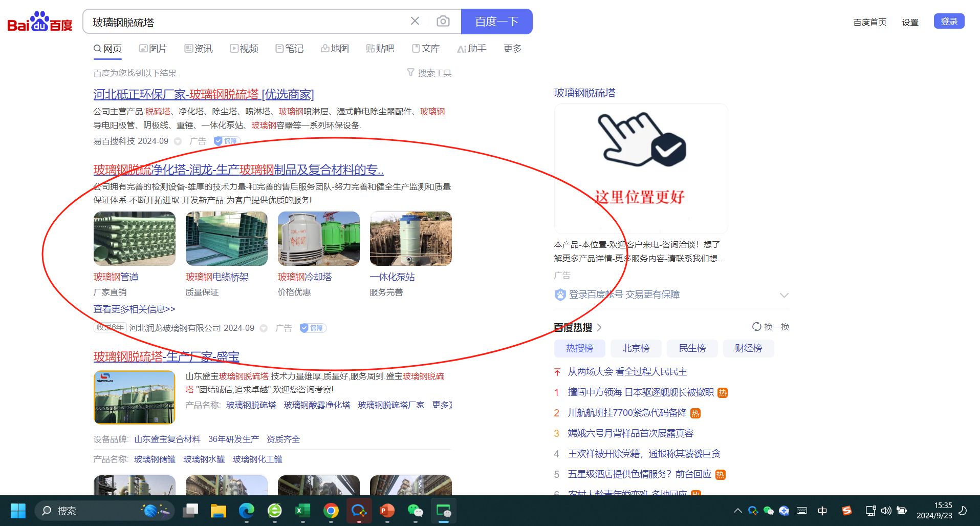Open hot search 嫦娥六号月背样品首次展露真容
Screen dimensions: 980x526
click(x=630, y=433)
